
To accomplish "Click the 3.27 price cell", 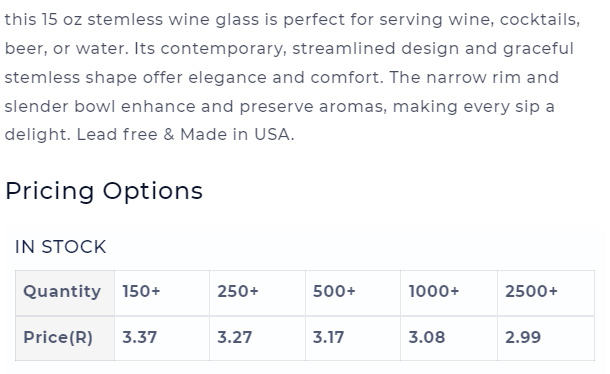I will pyautogui.click(x=258, y=338).
